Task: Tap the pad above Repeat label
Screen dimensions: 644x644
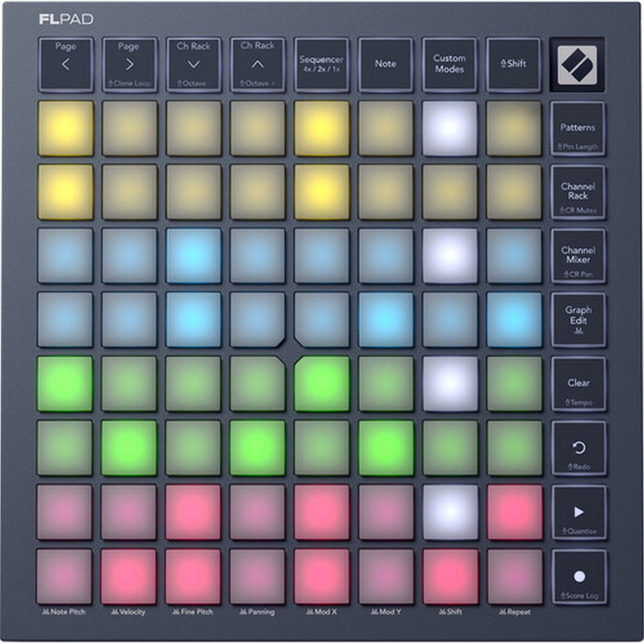Action: click(515, 577)
